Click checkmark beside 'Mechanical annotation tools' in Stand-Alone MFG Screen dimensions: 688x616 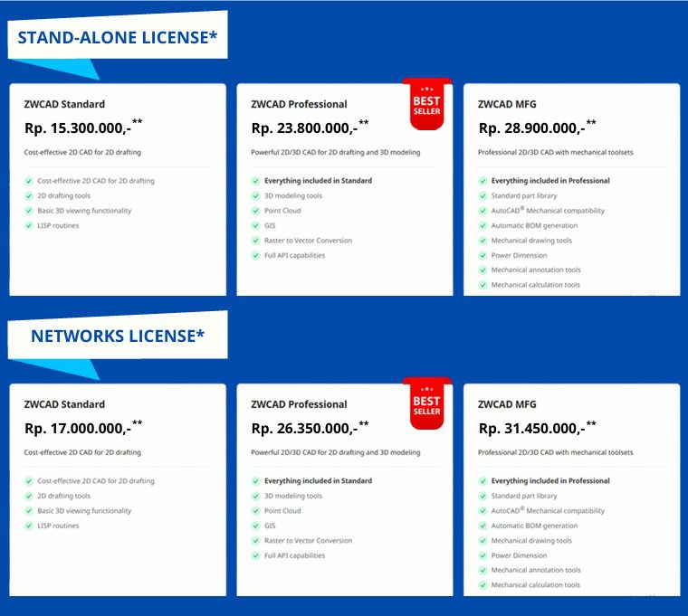tap(483, 270)
